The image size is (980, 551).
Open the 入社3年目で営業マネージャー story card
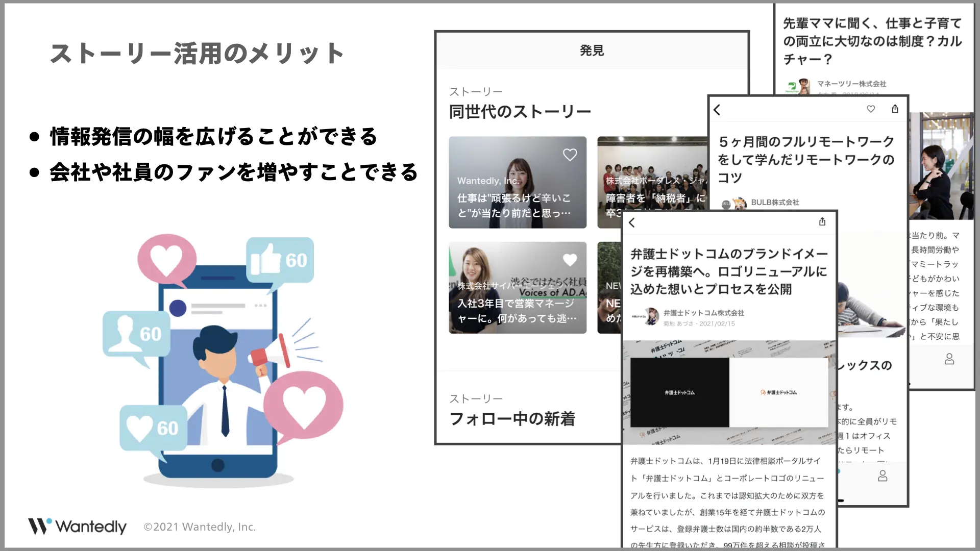click(518, 288)
